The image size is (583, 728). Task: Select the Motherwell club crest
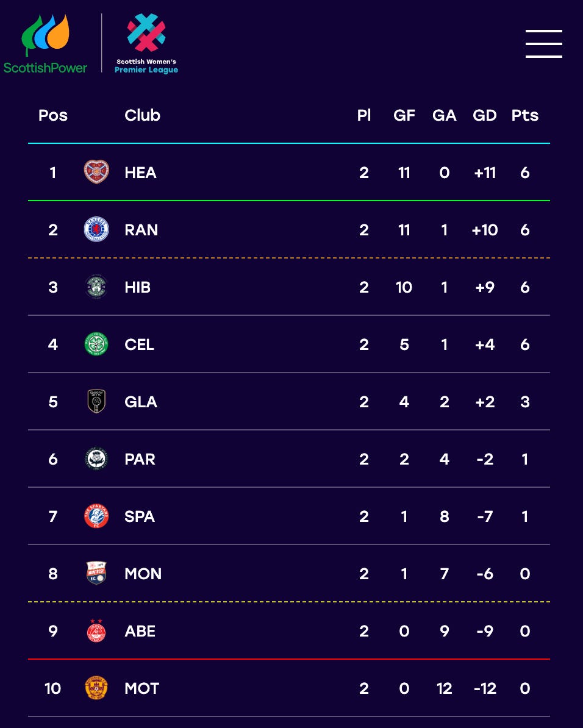click(96, 688)
